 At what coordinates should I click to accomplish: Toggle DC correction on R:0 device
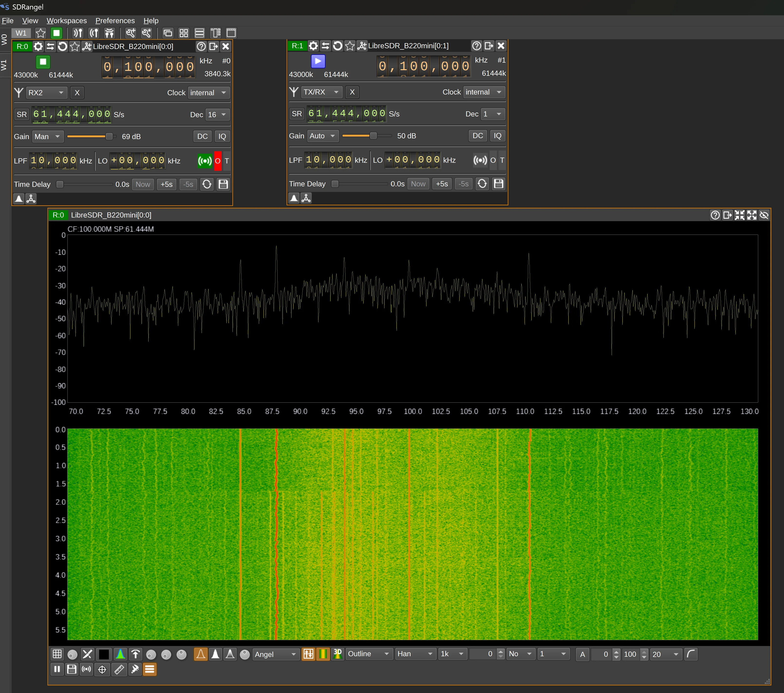coord(202,136)
